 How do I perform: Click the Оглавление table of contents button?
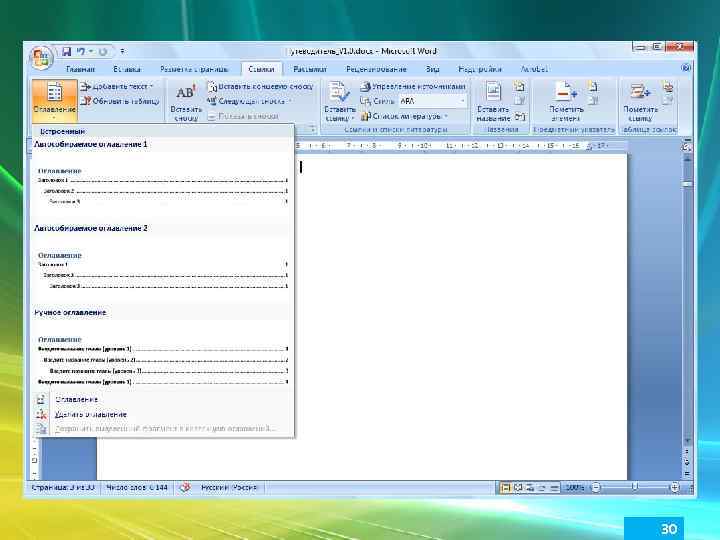[x=55, y=100]
